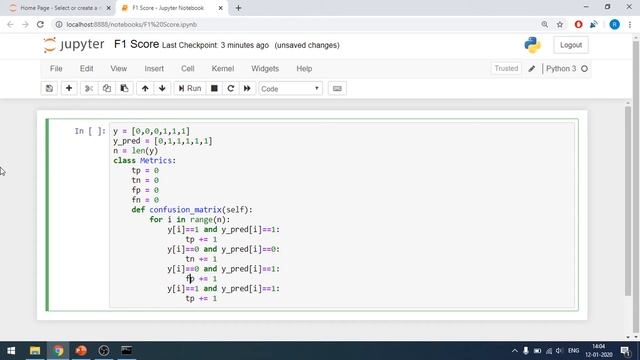Open the File menu

pos(56,69)
